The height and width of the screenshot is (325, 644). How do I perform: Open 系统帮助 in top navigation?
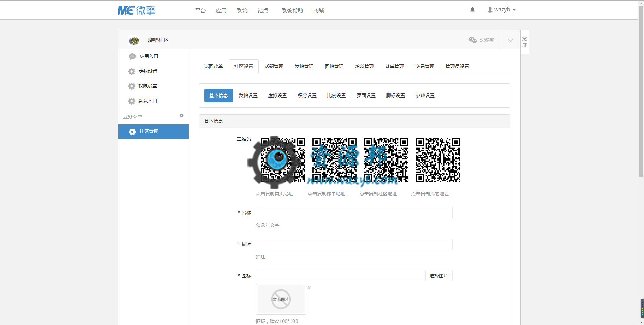pyautogui.click(x=292, y=11)
